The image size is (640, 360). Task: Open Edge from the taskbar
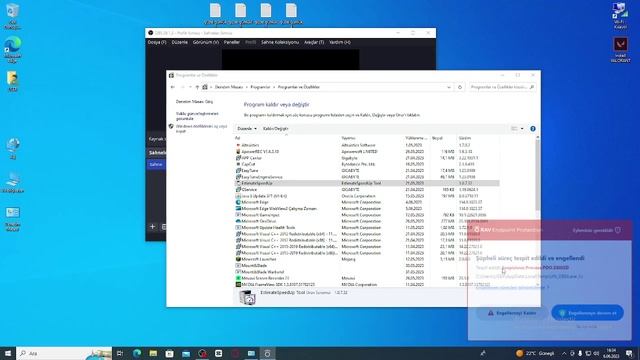(137, 353)
